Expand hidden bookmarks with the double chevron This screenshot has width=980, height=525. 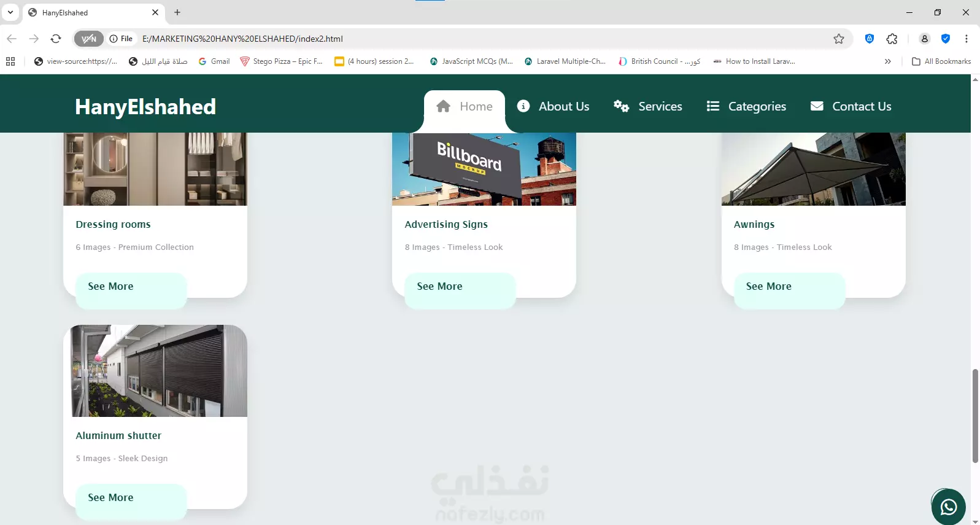click(x=887, y=61)
